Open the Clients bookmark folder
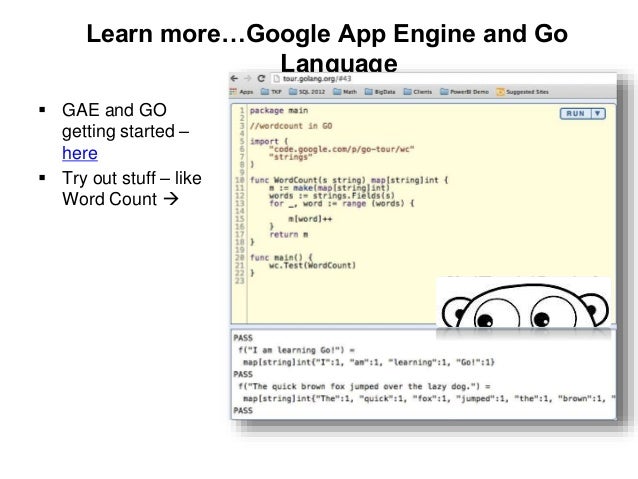This screenshot has height=479, width=638. pos(417,92)
